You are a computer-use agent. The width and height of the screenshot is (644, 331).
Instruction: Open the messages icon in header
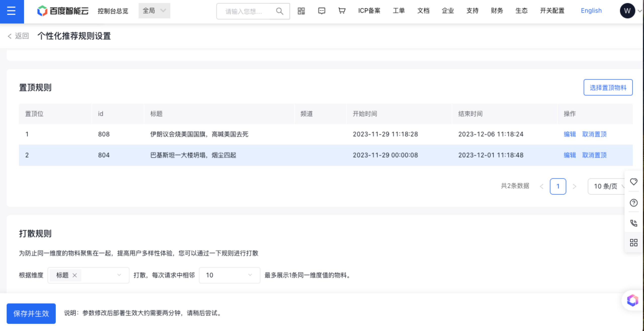pos(321,11)
